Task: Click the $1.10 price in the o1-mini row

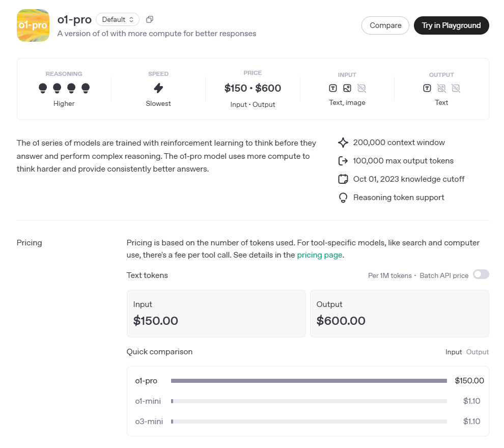Action: click(x=471, y=401)
